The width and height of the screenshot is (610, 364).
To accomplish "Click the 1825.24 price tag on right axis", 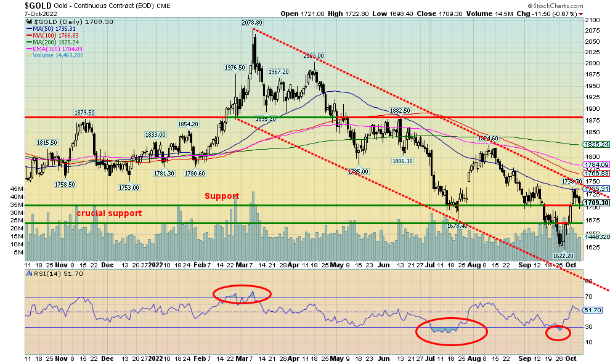I will tap(596, 144).
